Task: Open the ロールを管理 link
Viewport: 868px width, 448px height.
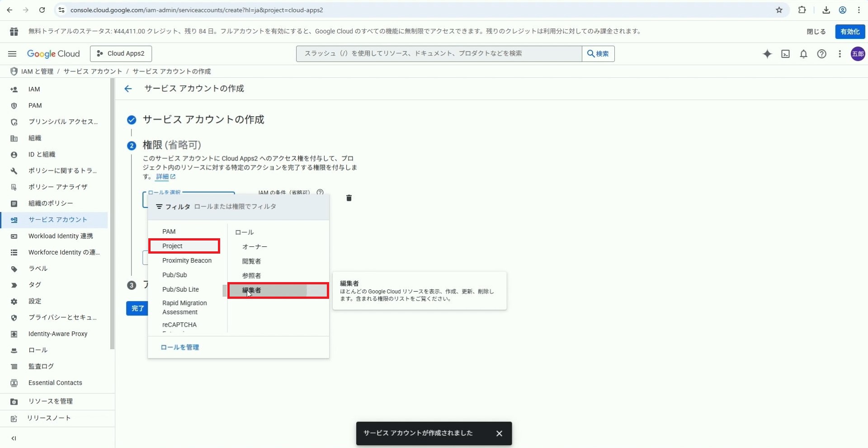Action: [180, 347]
